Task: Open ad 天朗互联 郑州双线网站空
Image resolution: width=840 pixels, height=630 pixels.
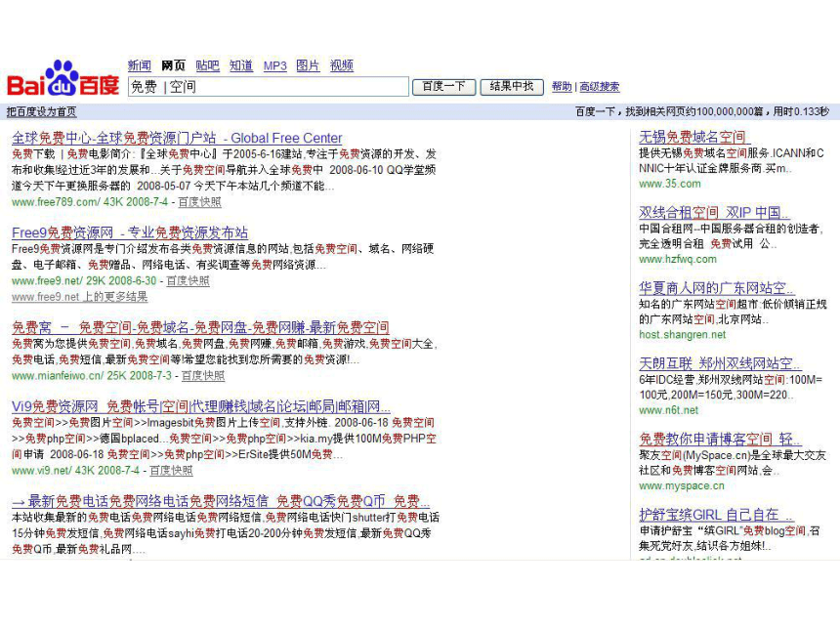Action: 720,363
